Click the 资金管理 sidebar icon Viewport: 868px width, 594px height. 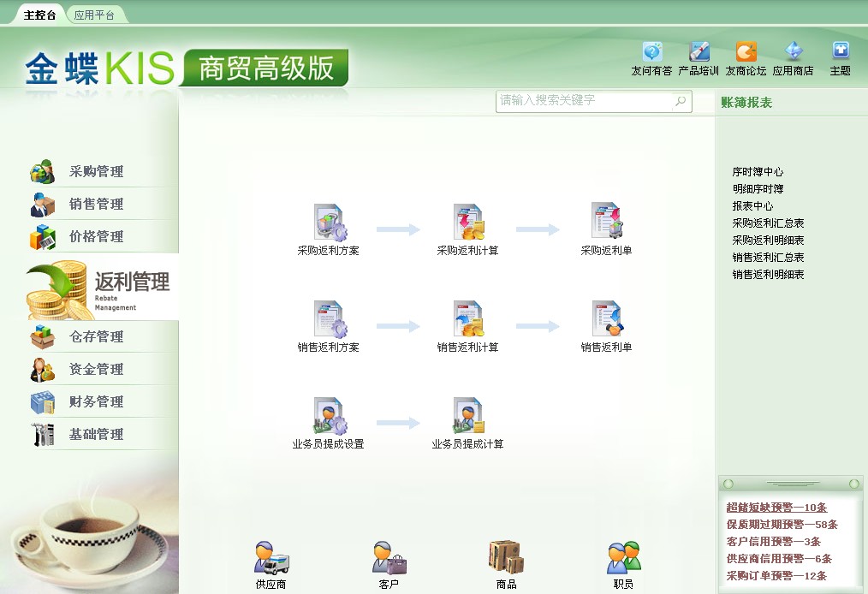(43, 369)
